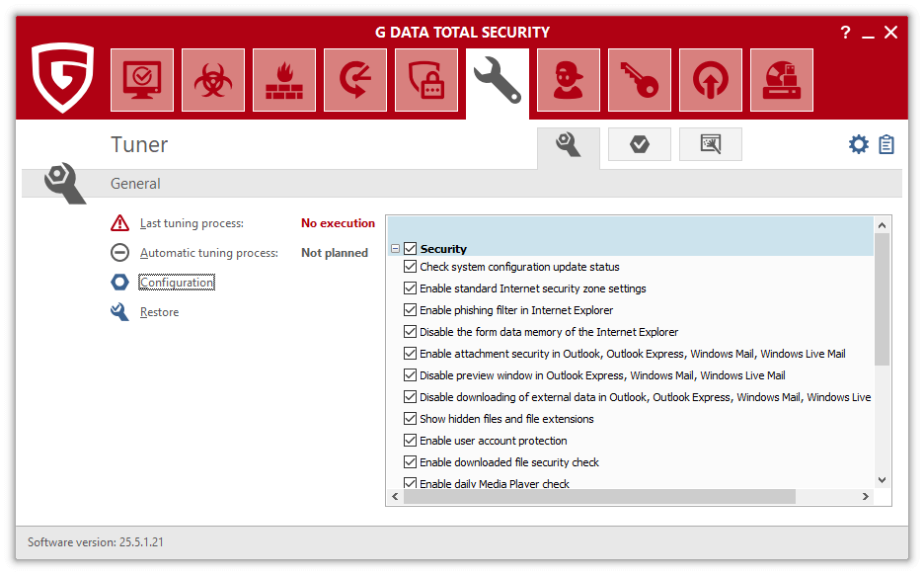Screen dimensions: 924x575
Task: Switch to the browser cleaner brush sub-tab
Action: pyautogui.click(x=711, y=144)
